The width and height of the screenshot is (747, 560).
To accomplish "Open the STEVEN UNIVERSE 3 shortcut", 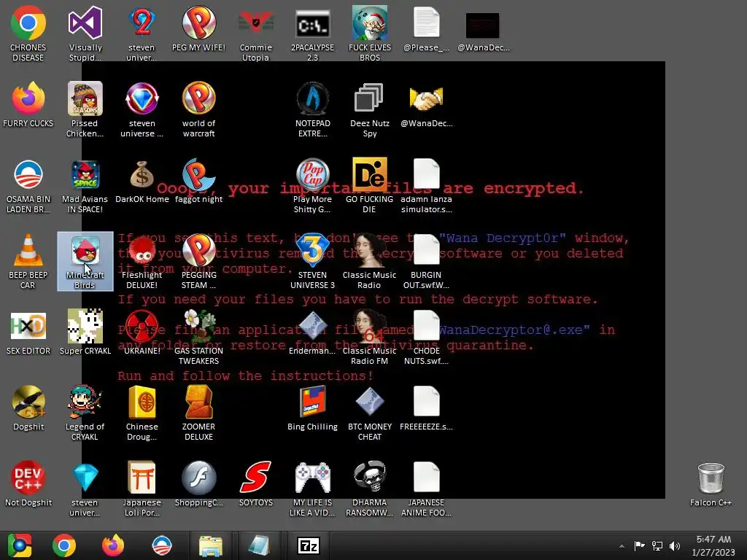I will tap(312, 250).
